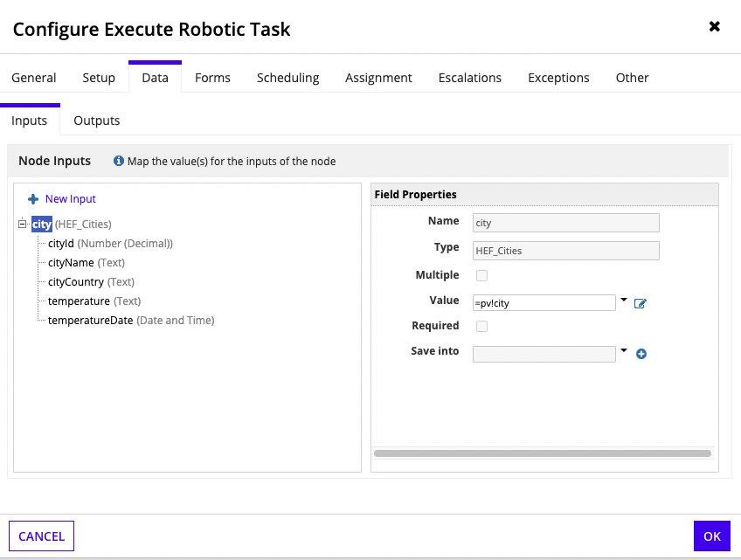Enable the Required checkbox
The image size is (741, 560).
tap(482, 326)
